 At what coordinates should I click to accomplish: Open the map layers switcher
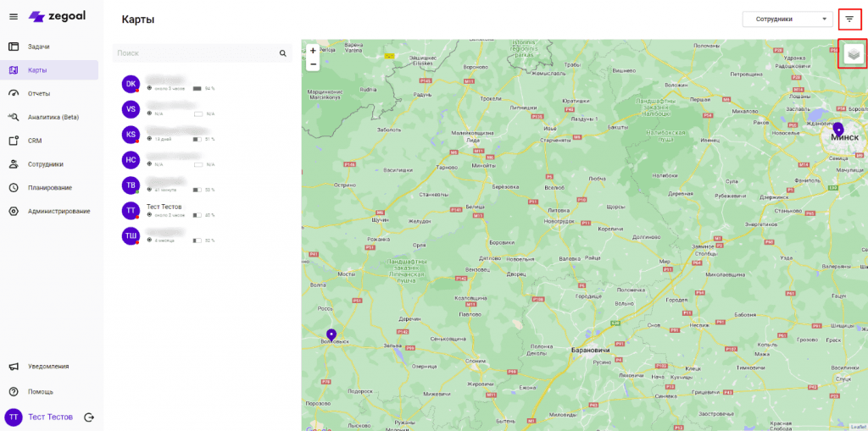853,54
